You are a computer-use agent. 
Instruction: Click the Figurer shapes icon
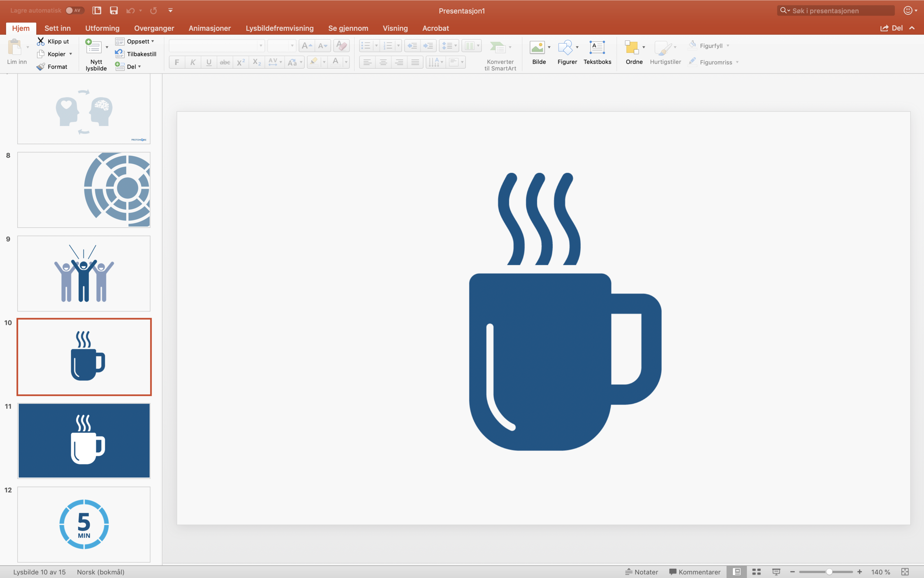565,47
